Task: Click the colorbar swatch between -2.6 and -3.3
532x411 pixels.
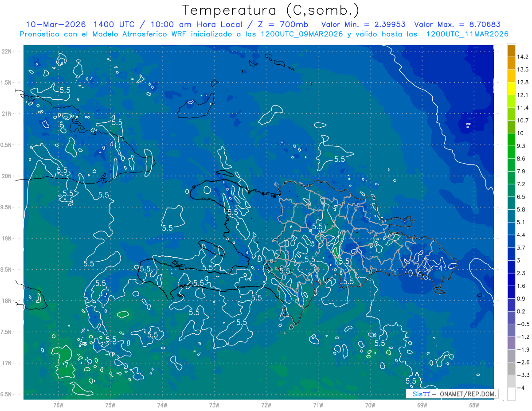Action: point(511,369)
